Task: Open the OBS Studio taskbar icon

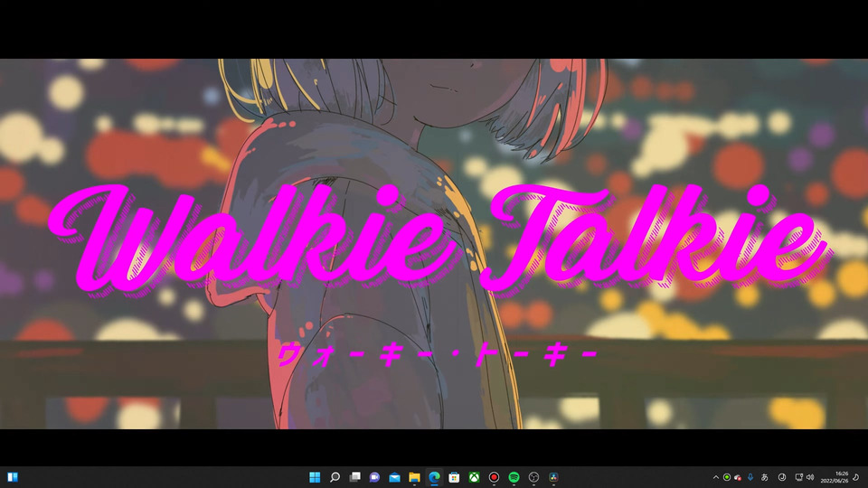Action: click(533, 477)
